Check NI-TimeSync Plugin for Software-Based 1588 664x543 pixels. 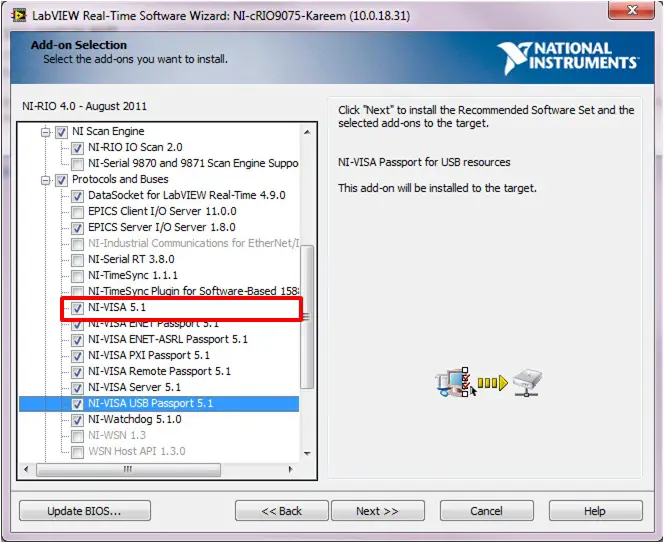(77, 291)
